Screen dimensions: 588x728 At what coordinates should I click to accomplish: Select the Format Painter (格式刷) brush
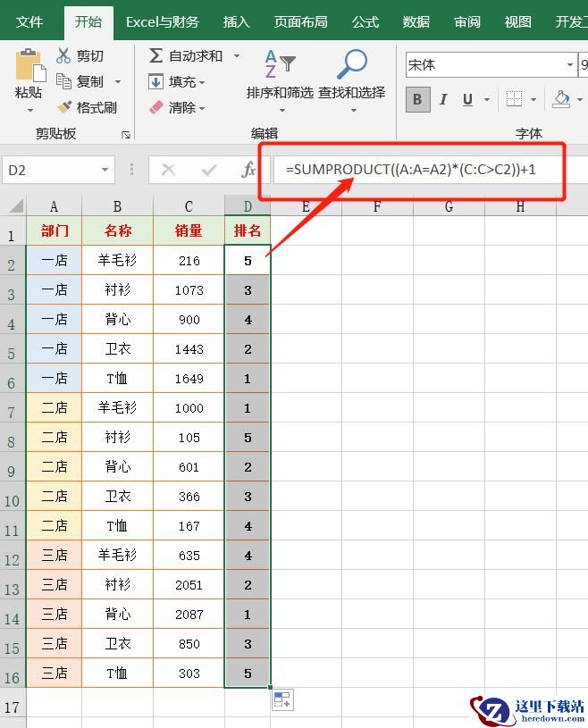[x=64, y=107]
